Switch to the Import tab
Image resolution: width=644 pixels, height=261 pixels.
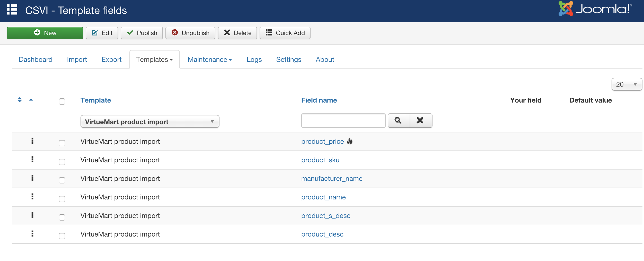pos(77,60)
